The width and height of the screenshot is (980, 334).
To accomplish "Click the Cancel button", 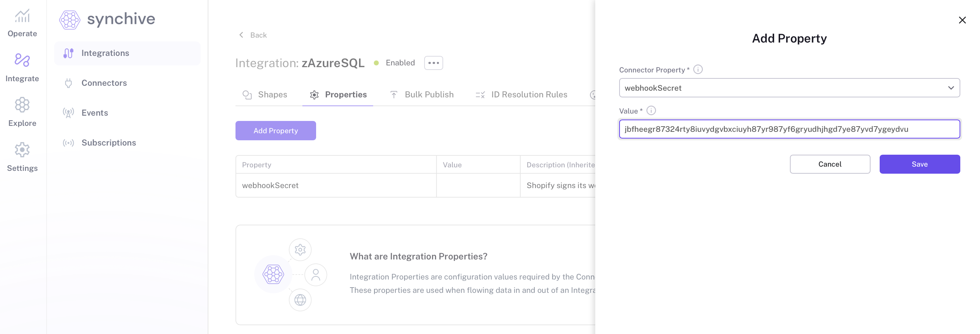I will [829, 164].
